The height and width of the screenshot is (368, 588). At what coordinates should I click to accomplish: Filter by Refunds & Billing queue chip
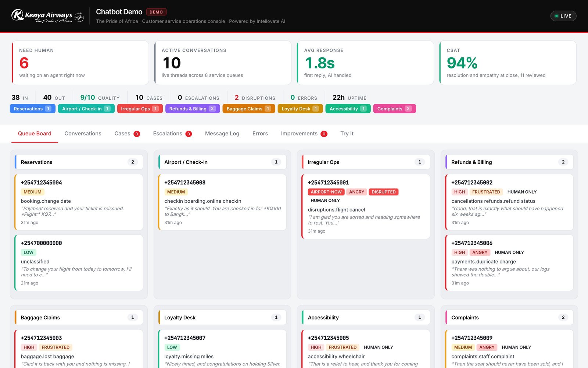pos(193,109)
